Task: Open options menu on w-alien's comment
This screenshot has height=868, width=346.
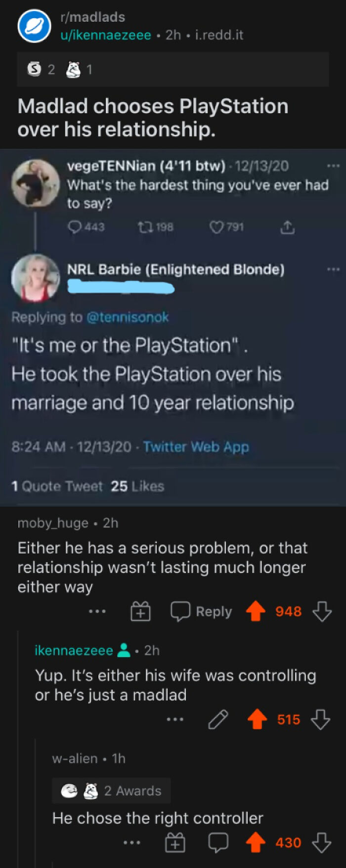Action: 132,843
